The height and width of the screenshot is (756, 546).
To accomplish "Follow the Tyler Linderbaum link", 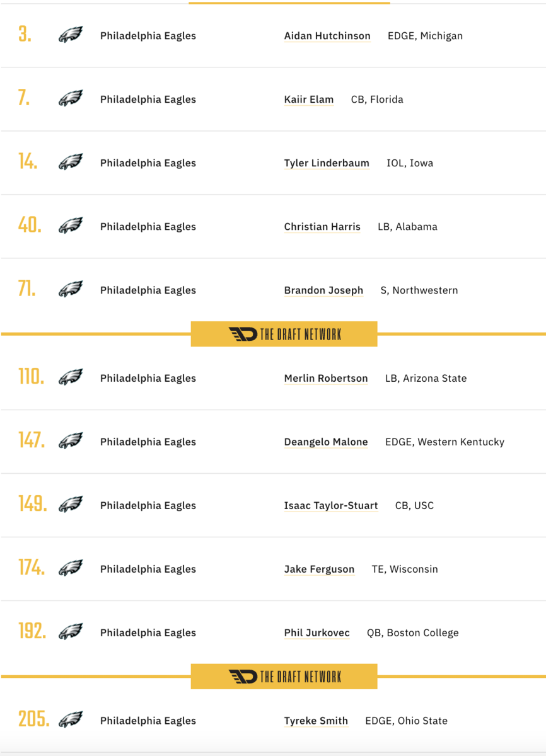I will (327, 163).
